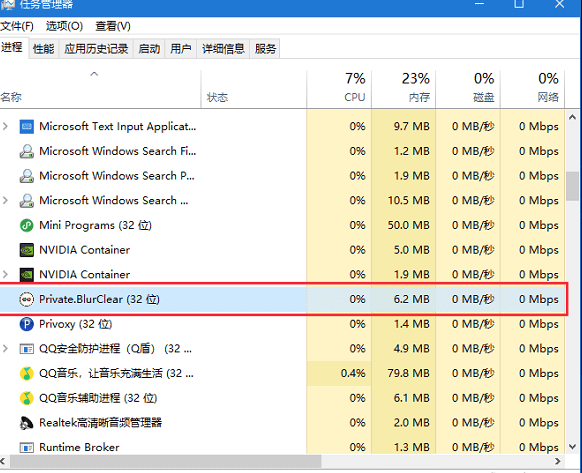Select the first NVIDIA Container icon
The height and width of the screenshot is (473, 582).
(26, 250)
